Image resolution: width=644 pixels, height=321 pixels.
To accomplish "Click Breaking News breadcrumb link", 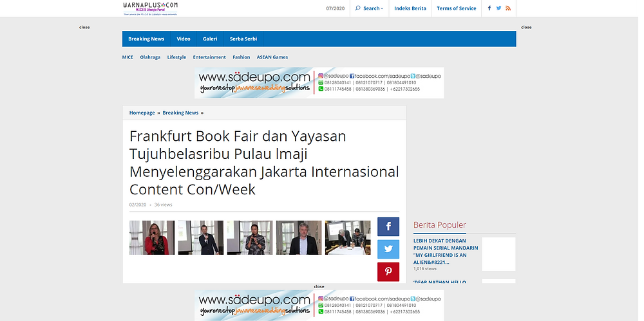I will (x=180, y=113).
